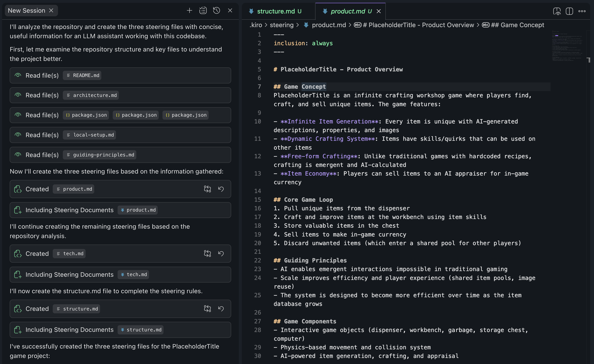Toggle the split editor layout icon
This screenshot has width=594, height=364.
pyautogui.click(x=569, y=11)
